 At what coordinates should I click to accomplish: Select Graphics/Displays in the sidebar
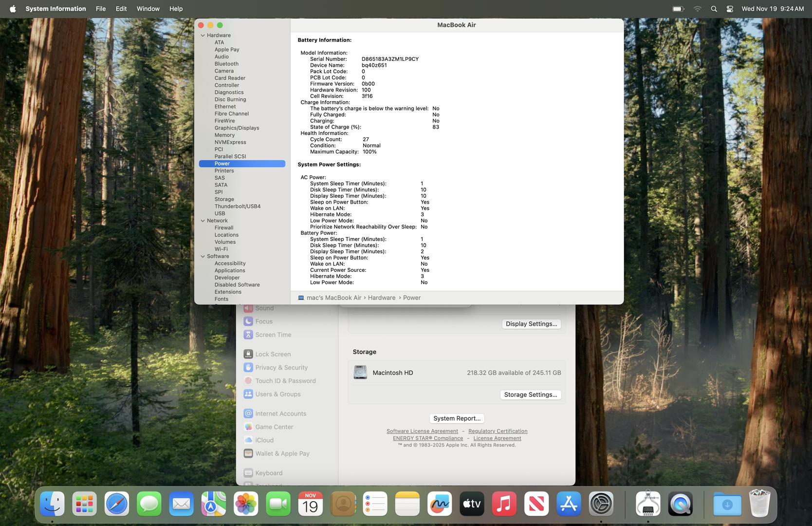click(237, 128)
